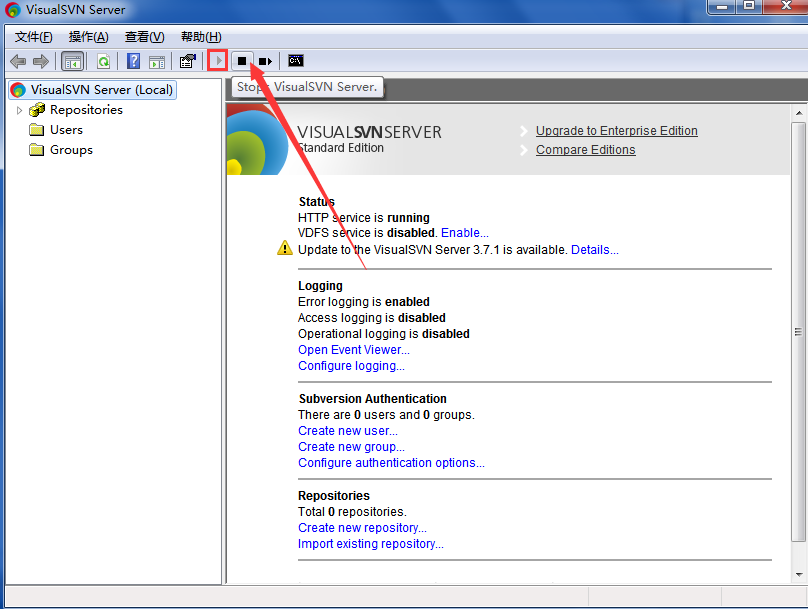This screenshot has width=808, height=609.
Task: Click the 'Error logging is enabled' text
Action: click(x=363, y=302)
